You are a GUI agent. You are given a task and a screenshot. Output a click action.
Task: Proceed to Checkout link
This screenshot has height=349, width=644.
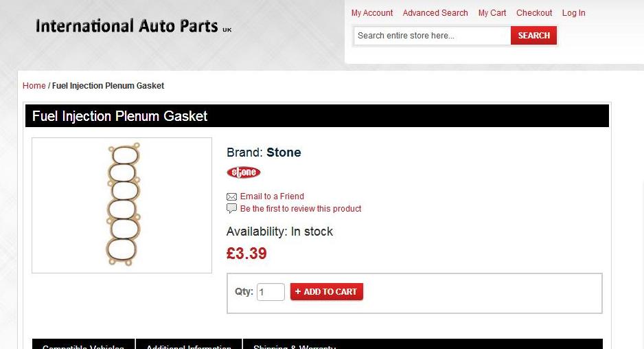[x=534, y=13]
